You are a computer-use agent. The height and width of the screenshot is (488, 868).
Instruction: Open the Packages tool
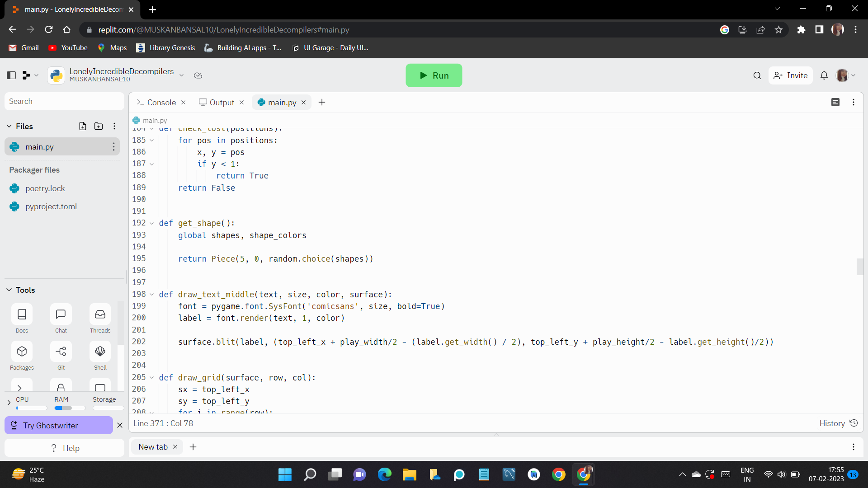coord(22,356)
